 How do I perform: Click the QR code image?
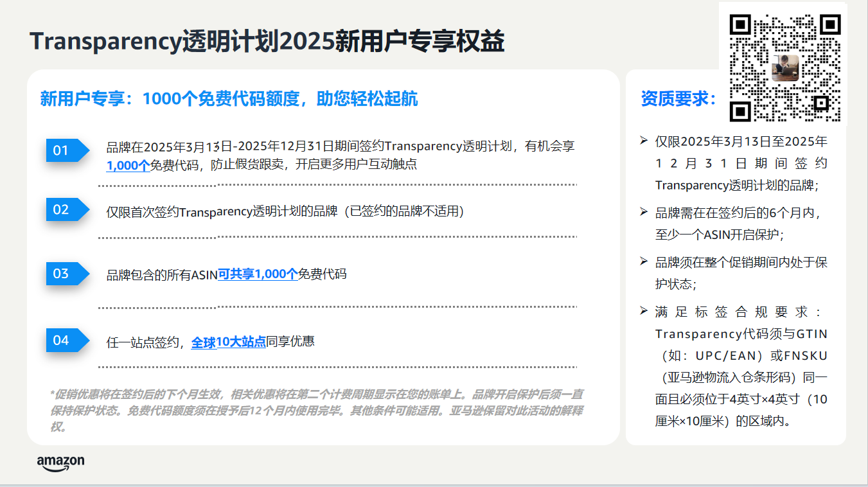click(x=785, y=67)
